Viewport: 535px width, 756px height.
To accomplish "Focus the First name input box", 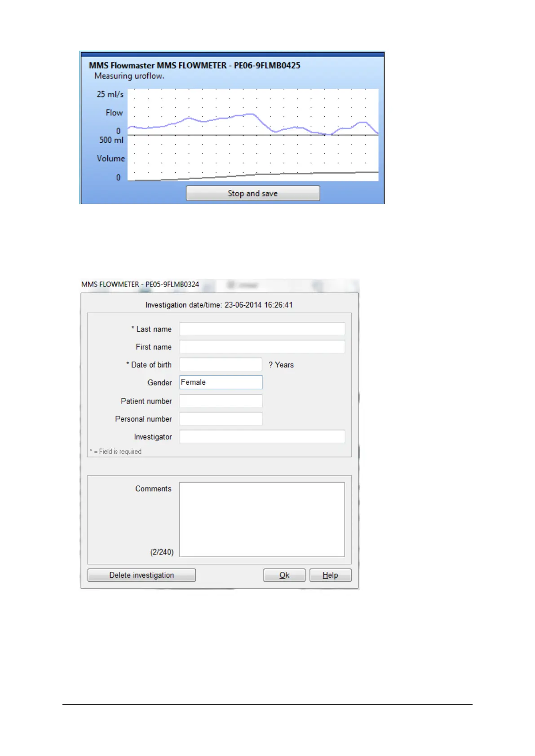I will pyautogui.click(x=262, y=347).
